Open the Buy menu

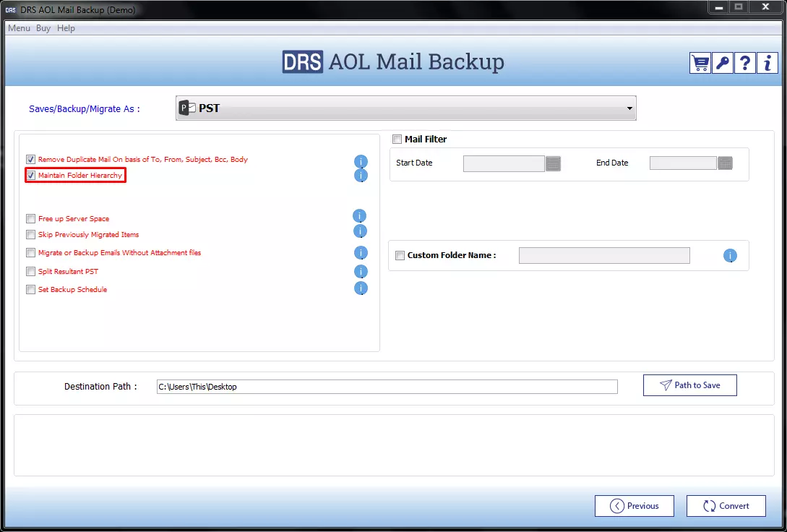[x=43, y=28]
